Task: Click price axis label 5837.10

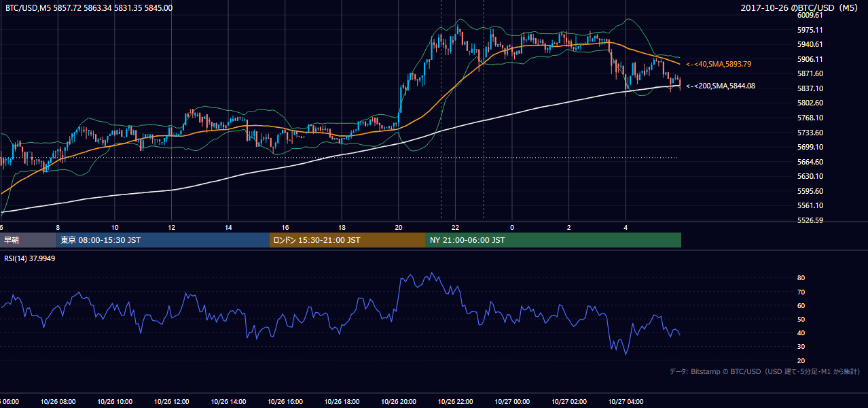Action: (810, 88)
